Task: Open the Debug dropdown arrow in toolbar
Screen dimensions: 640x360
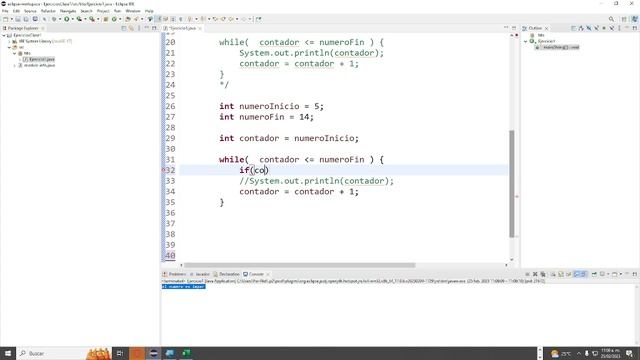Action: coord(60,19)
